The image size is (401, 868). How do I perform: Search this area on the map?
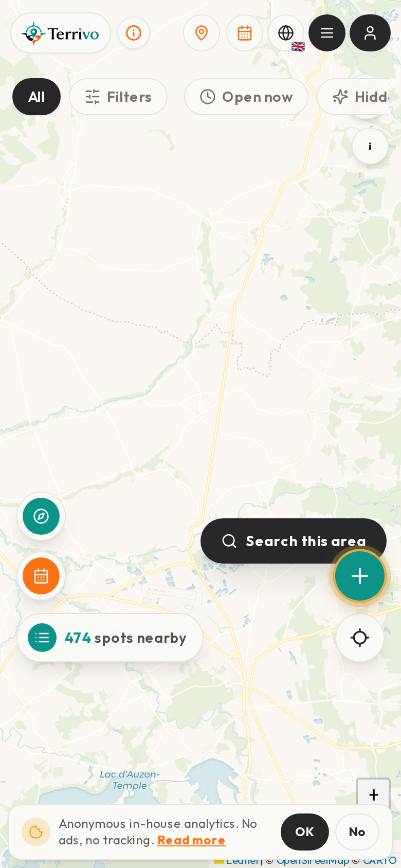294,541
